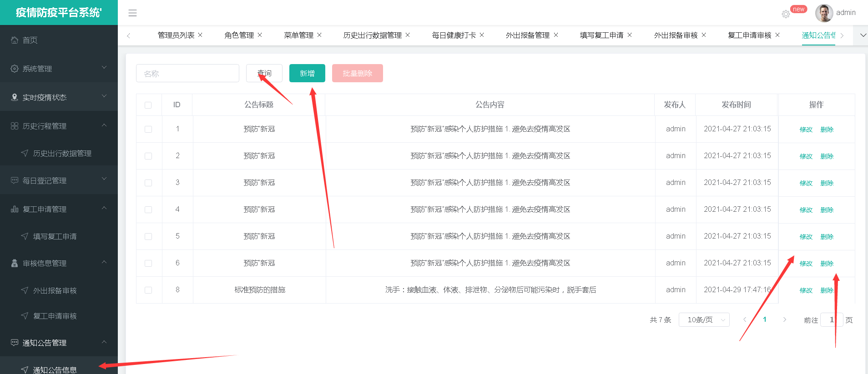
Task: Close the 填写复工申请 tab
Action: 630,35
